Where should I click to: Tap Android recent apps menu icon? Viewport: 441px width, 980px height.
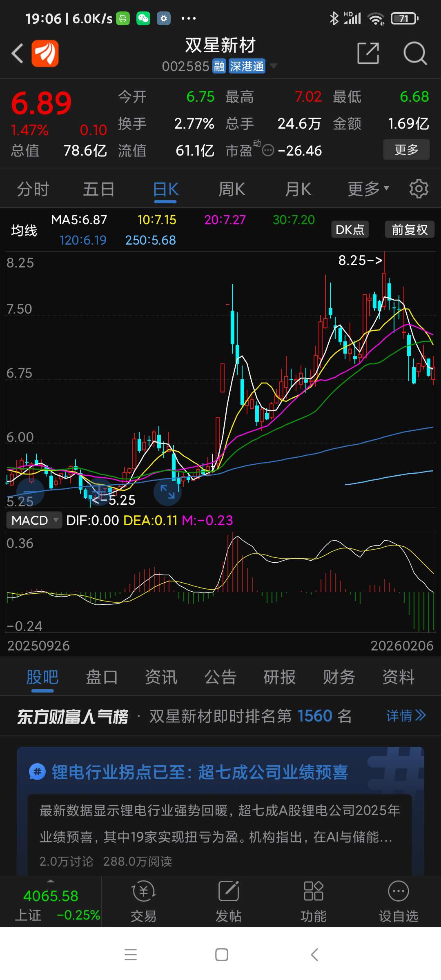click(x=131, y=955)
